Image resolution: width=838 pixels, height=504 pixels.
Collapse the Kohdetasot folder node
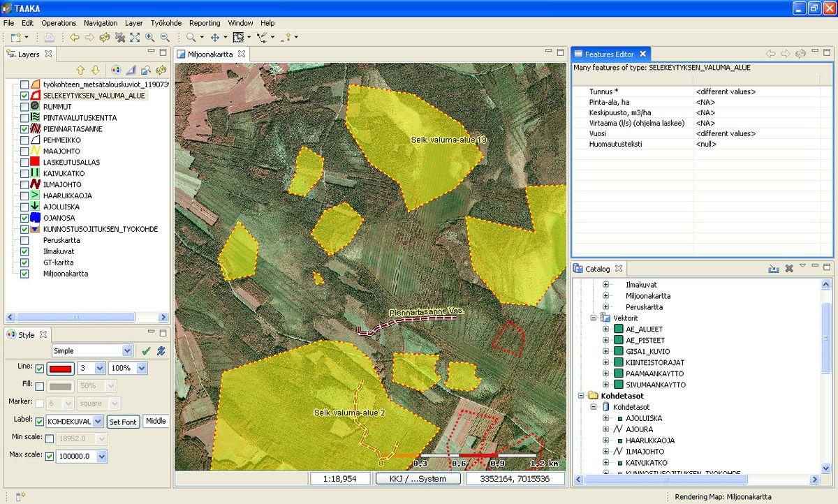click(581, 396)
